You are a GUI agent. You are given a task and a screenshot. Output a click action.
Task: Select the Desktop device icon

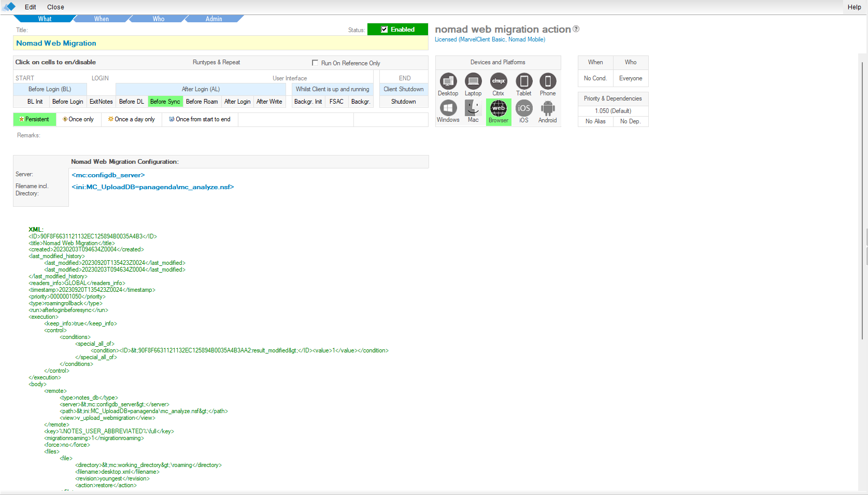coord(448,81)
